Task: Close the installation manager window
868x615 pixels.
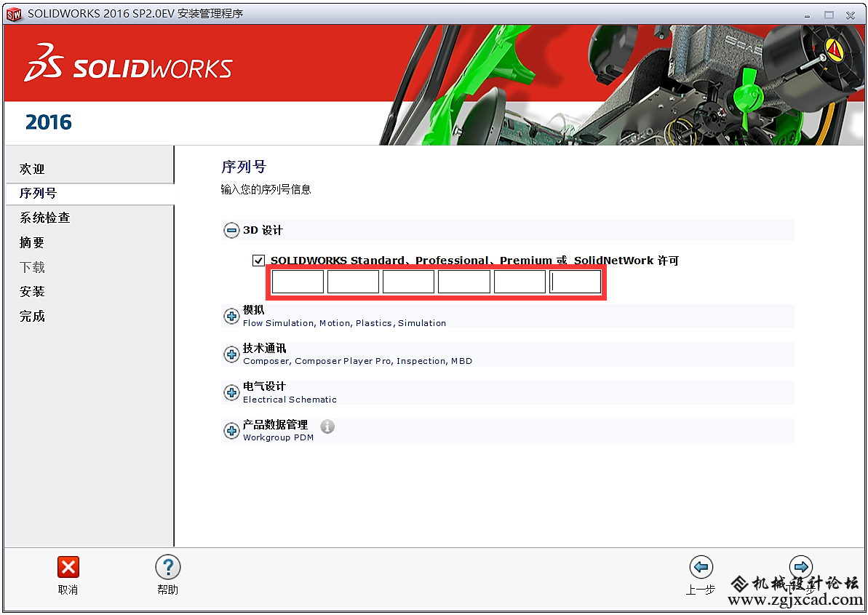Action: point(851,15)
